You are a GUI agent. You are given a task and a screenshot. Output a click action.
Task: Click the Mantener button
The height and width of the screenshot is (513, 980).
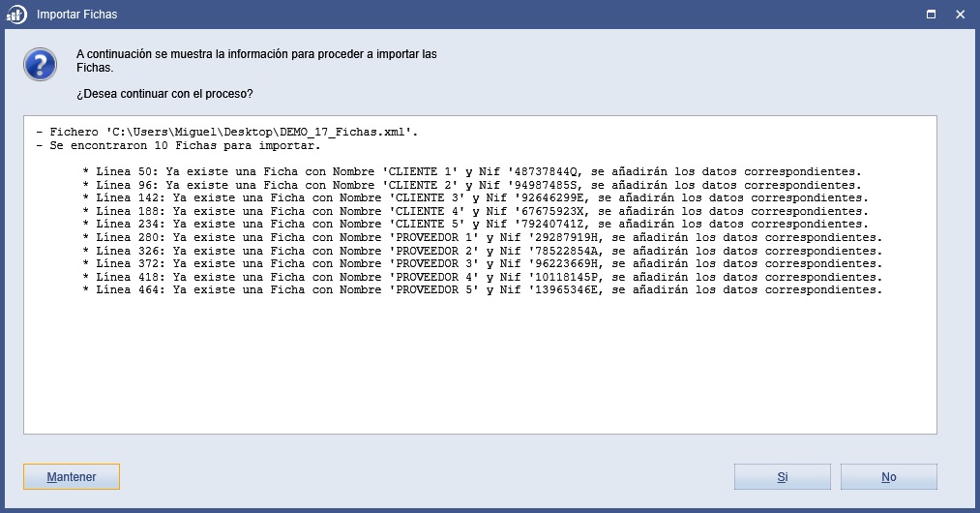click(x=72, y=477)
